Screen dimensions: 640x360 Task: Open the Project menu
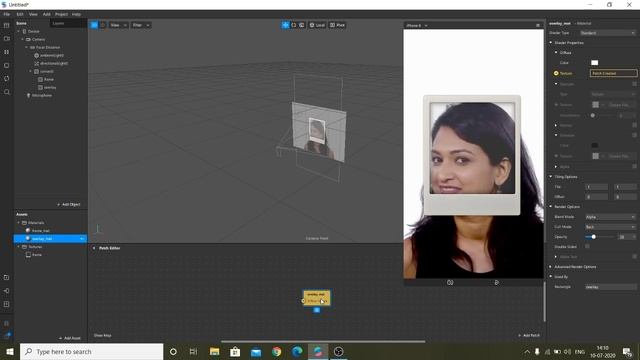[61, 14]
